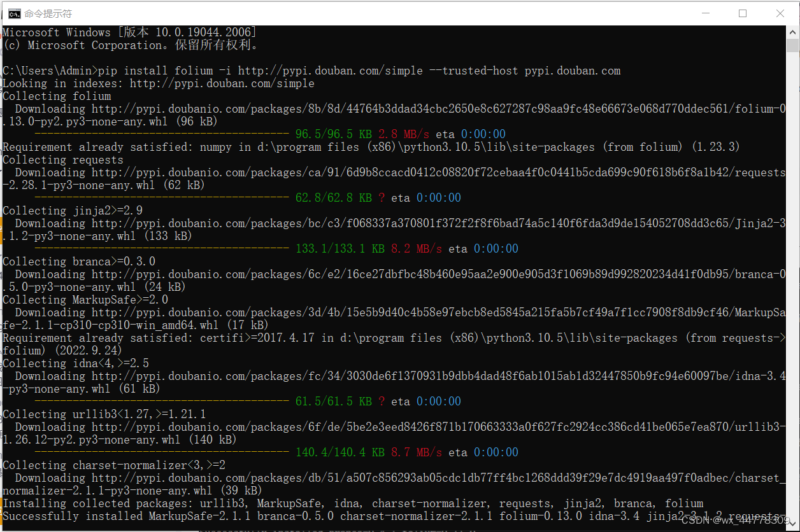The width and height of the screenshot is (800, 532).
Task: Click the eta 0:00:00 after 8.7 MB/s
Action: click(483, 452)
